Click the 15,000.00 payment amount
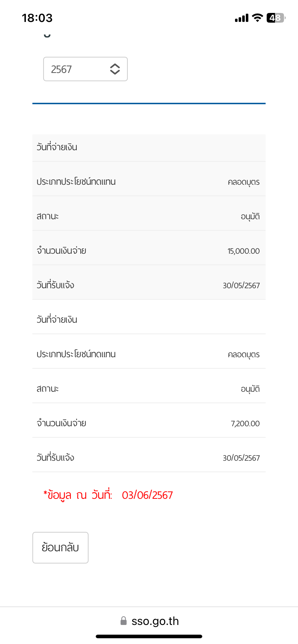298x644 pixels. click(x=243, y=251)
